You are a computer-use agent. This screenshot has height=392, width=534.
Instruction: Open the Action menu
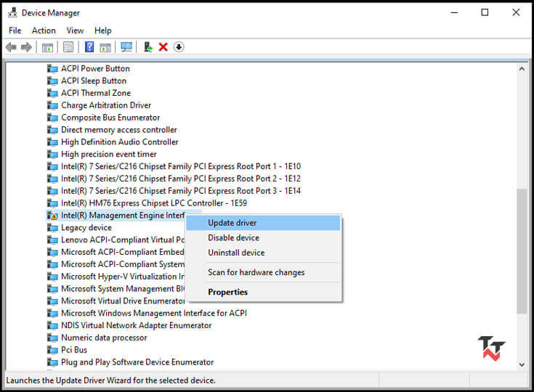[44, 30]
